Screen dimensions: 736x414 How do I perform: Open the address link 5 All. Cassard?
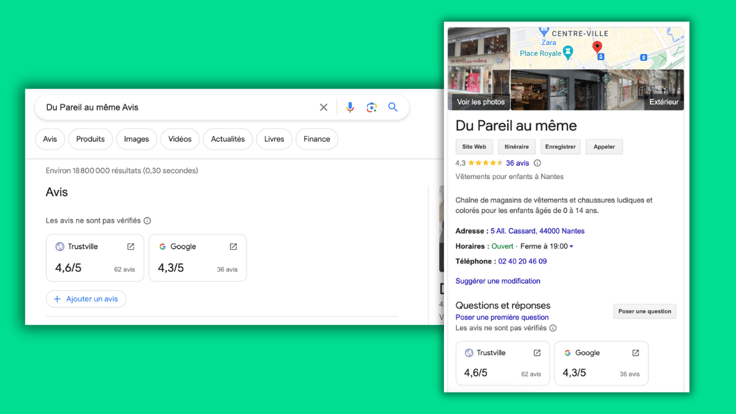tap(537, 231)
